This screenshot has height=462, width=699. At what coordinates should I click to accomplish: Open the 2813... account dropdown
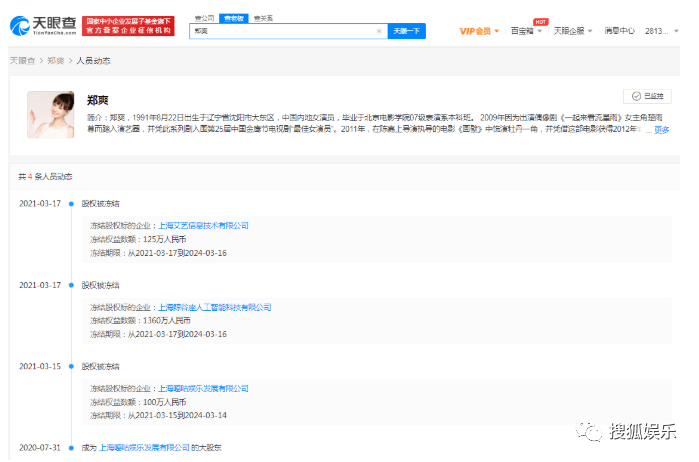pyautogui.click(x=662, y=31)
